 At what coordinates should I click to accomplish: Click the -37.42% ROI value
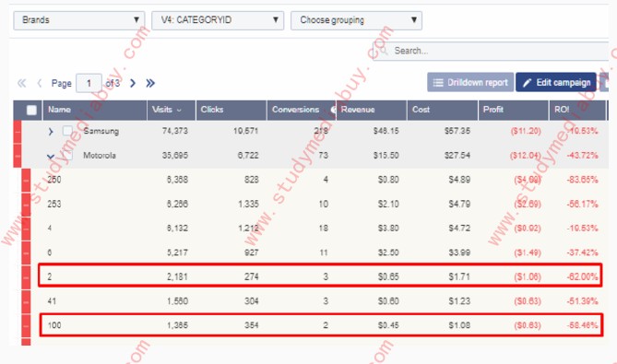click(x=582, y=252)
